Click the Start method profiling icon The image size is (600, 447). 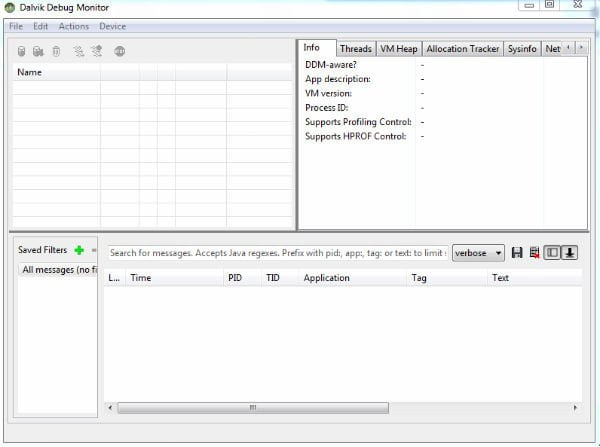pos(96,51)
